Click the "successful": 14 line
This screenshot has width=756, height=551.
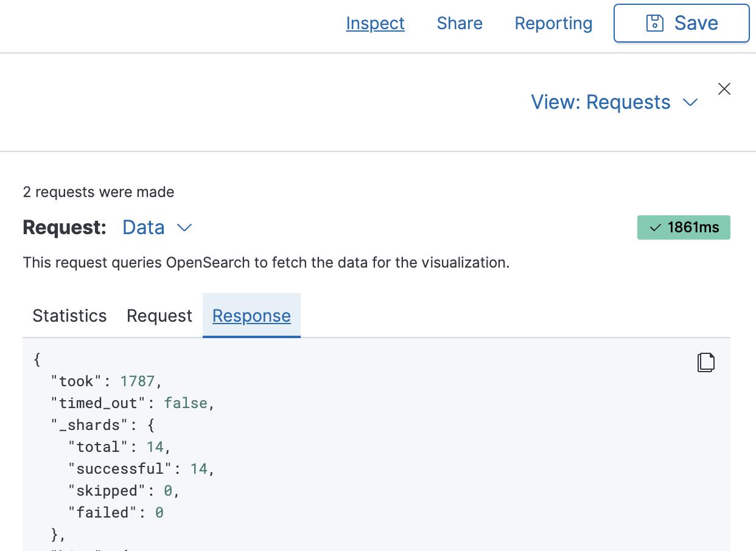point(142,469)
